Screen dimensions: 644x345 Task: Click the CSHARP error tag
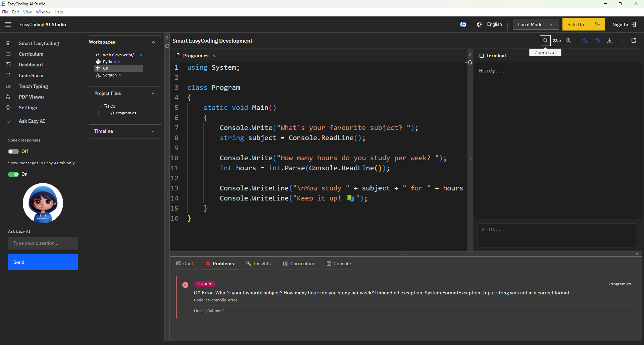pyautogui.click(x=204, y=284)
